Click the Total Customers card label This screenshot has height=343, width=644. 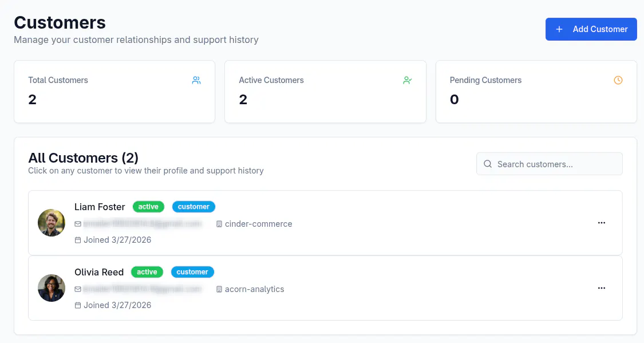tap(58, 80)
